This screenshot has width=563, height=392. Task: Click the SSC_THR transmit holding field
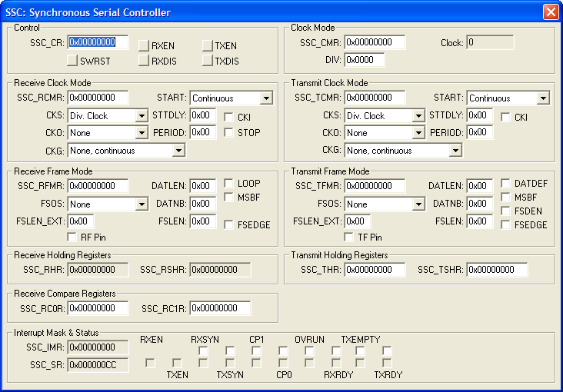[x=375, y=270]
